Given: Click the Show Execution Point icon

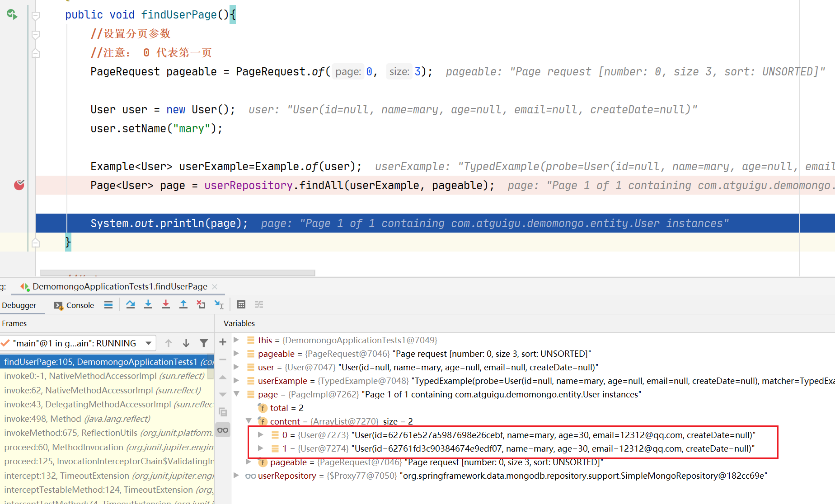Looking at the screenshot, I should (x=108, y=305).
